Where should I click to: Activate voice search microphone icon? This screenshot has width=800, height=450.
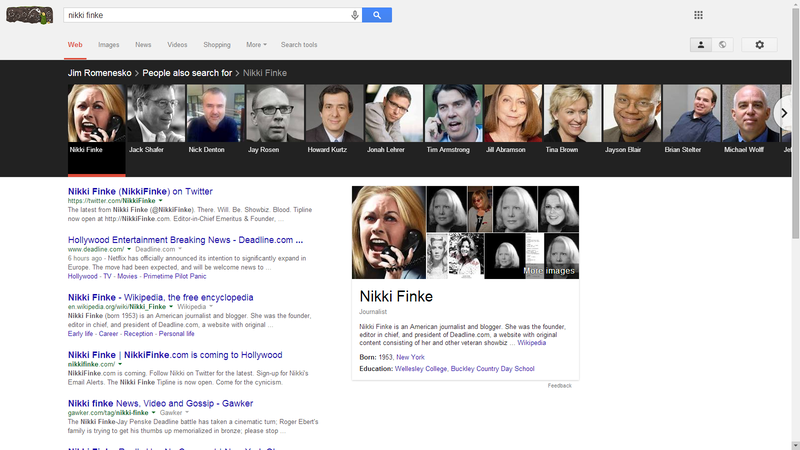355,15
